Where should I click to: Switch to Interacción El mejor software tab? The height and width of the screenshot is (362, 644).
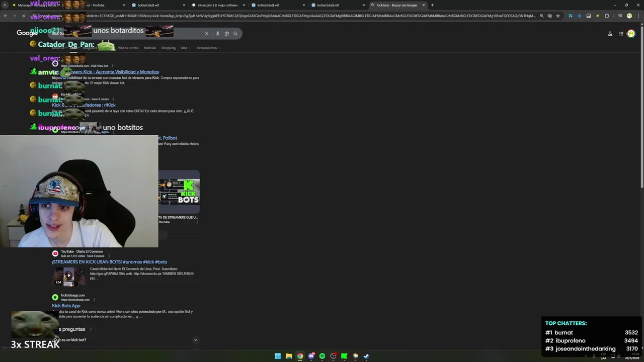click(217, 5)
